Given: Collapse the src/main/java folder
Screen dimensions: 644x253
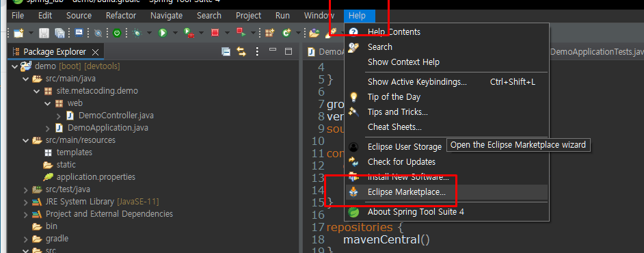Looking at the screenshot, I should coord(25,79).
